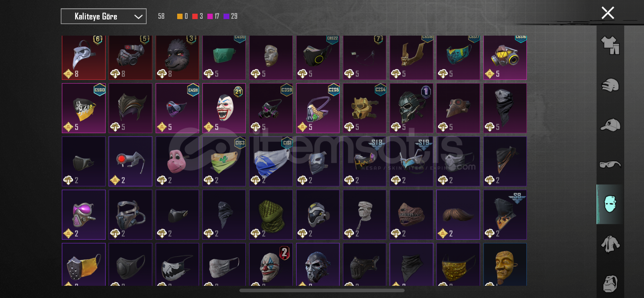Viewport: 644px width, 298px height.
Task: Open the backpack category icon
Action: coord(610,284)
